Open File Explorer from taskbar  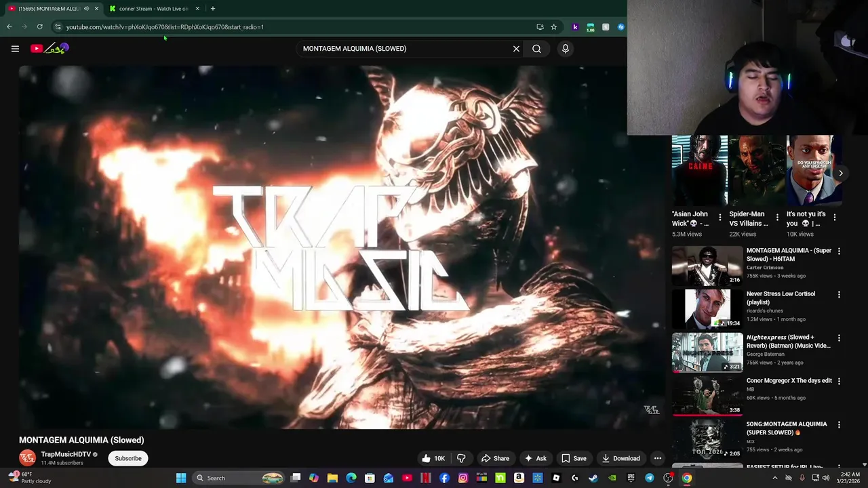tap(332, 478)
